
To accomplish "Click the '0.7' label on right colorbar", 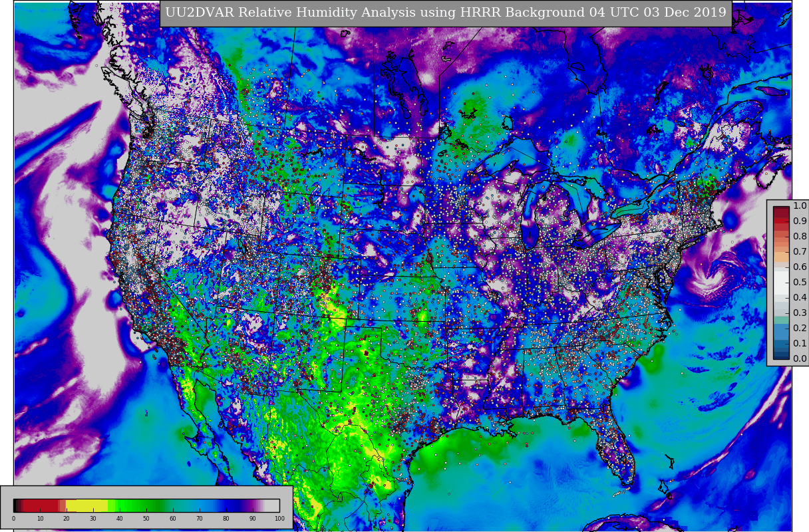I will [800, 251].
